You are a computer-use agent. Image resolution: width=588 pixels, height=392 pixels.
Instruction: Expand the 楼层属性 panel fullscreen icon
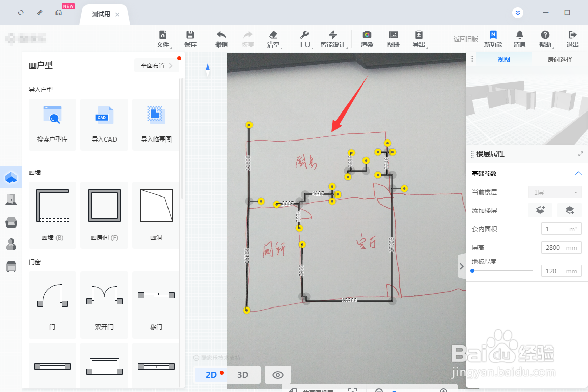pos(580,154)
